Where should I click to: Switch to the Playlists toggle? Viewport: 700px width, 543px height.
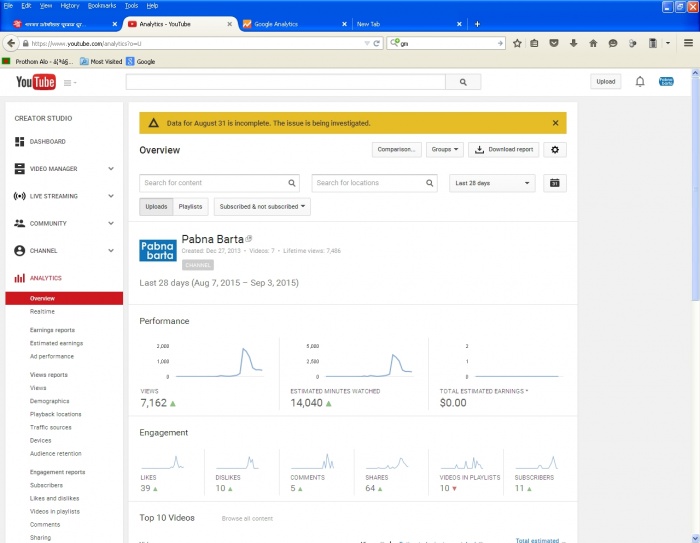pos(190,207)
